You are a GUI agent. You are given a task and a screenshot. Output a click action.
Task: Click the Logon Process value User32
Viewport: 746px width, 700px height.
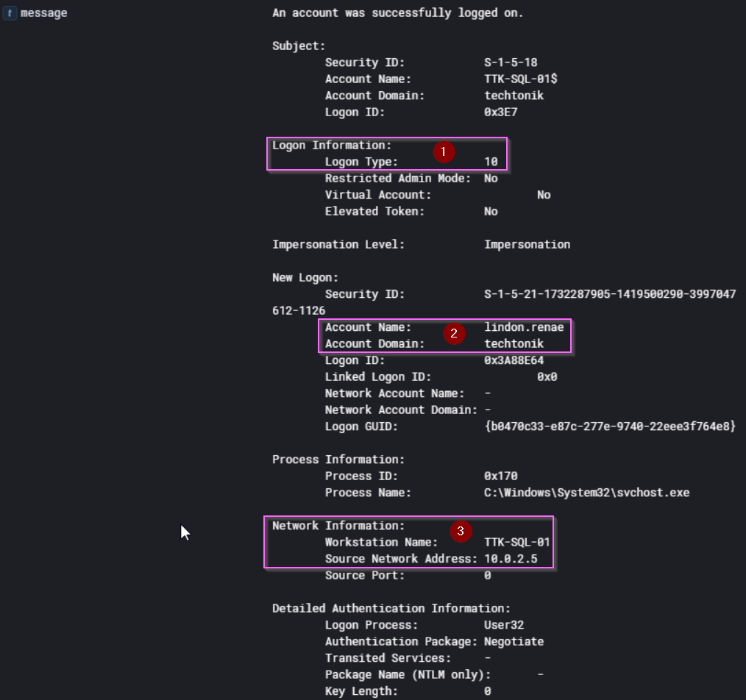click(503, 625)
